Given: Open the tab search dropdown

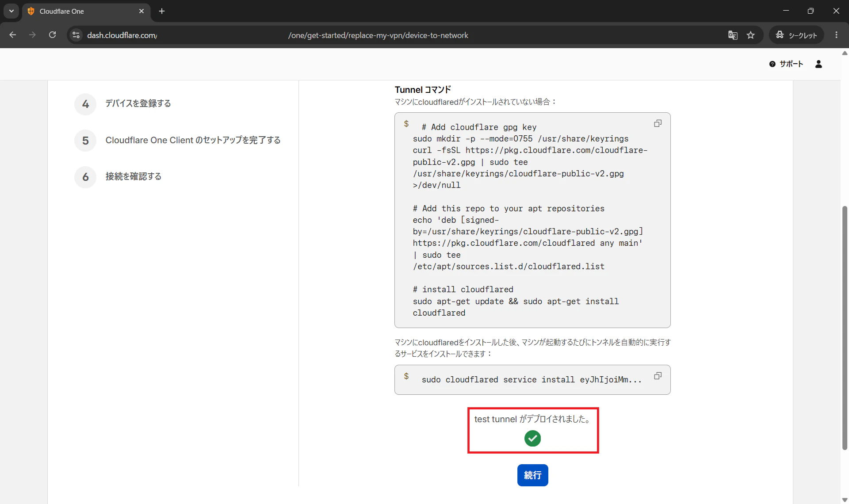Looking at the screenshot, I should (11, 11).
